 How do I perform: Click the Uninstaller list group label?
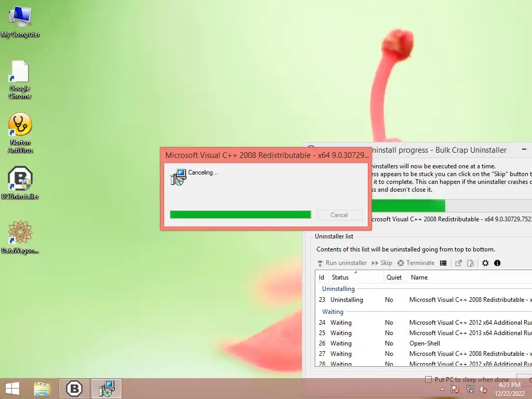coord(334,236)
